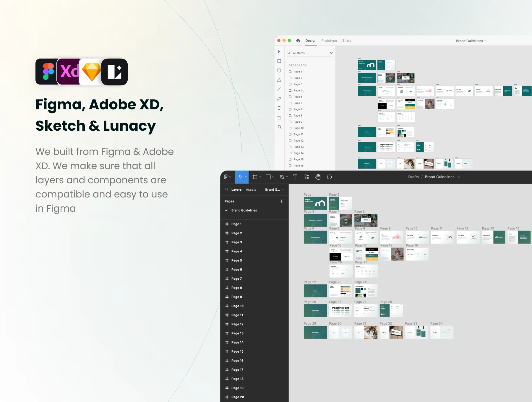The width and height of the screenshot is (532, 402).
Task: Open the Share tab in Adobe XD
Action: [347, 40]
